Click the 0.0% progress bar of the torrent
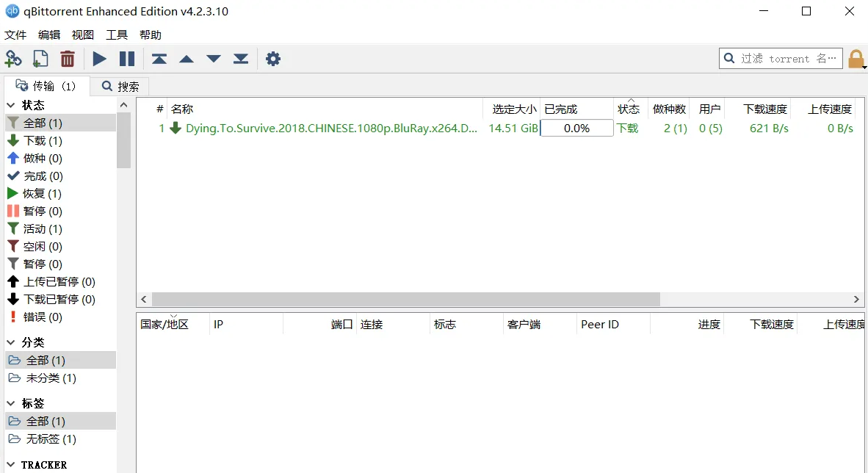The width and height of the screenshot is (868, 473). (x=576, y=128)
